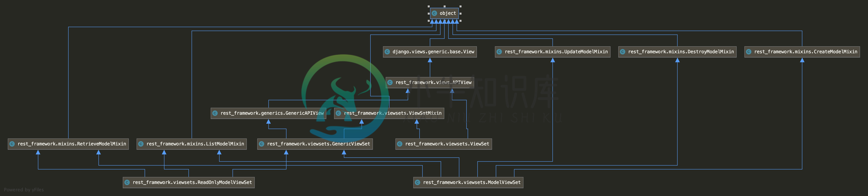The width and height of the screenshot is (868, 196).
Task: Select rest_framework.viewsets.GenericViewSet text
Action: [x=318, y=144]
